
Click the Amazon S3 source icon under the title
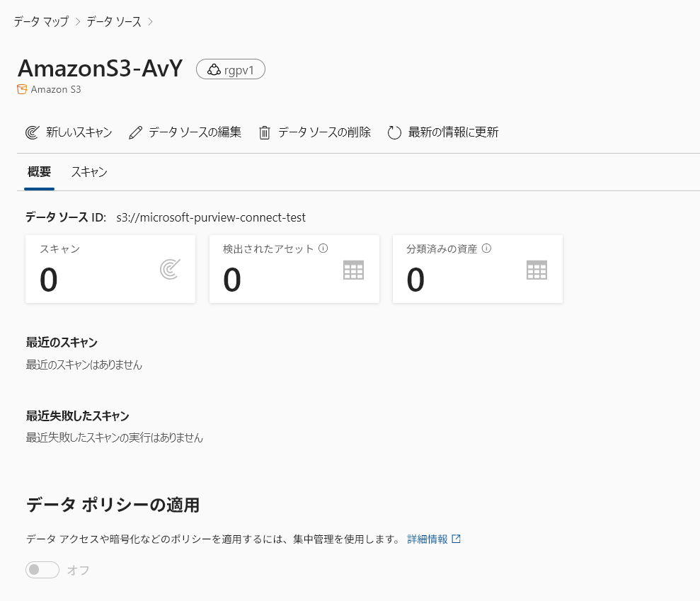click(21, 88)
